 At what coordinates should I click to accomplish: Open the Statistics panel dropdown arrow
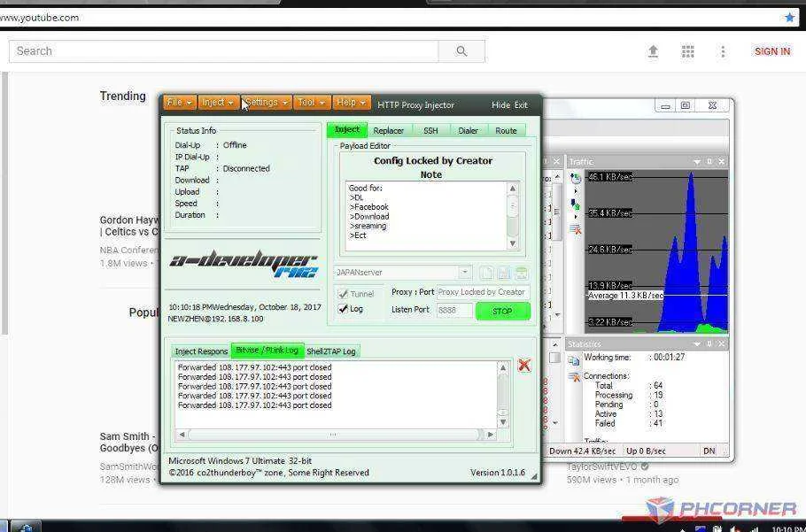pos(696,343)
